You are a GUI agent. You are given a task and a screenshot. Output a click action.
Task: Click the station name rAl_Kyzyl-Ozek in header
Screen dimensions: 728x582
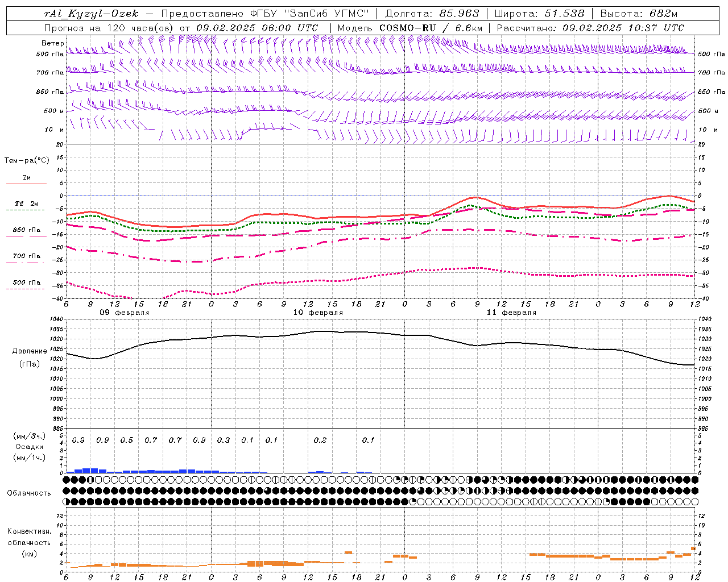pos(91,14)
